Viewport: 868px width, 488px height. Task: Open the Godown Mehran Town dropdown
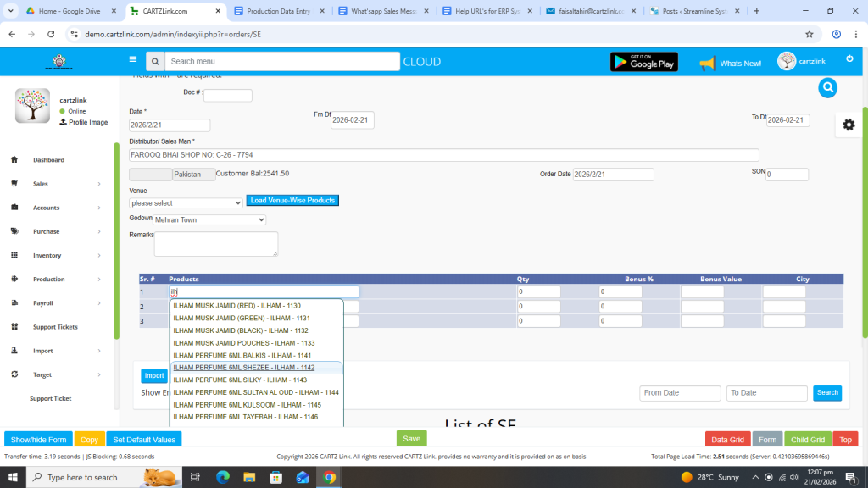click(209, 219)
